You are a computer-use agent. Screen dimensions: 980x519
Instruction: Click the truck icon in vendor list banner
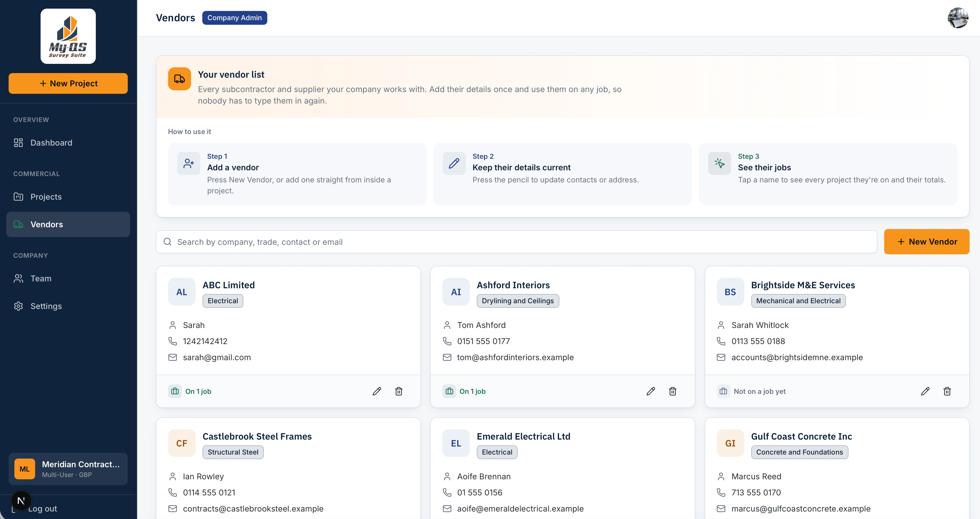coord(179,79)
